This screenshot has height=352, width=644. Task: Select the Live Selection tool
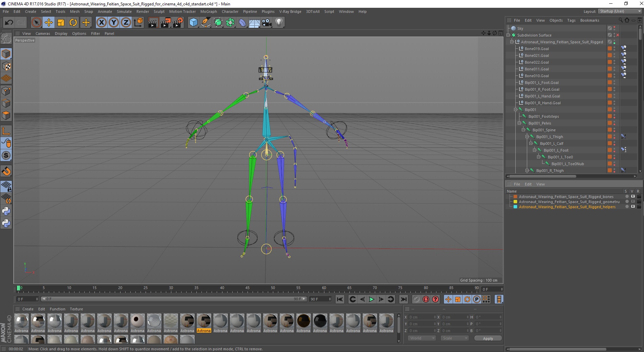[36, 23]
